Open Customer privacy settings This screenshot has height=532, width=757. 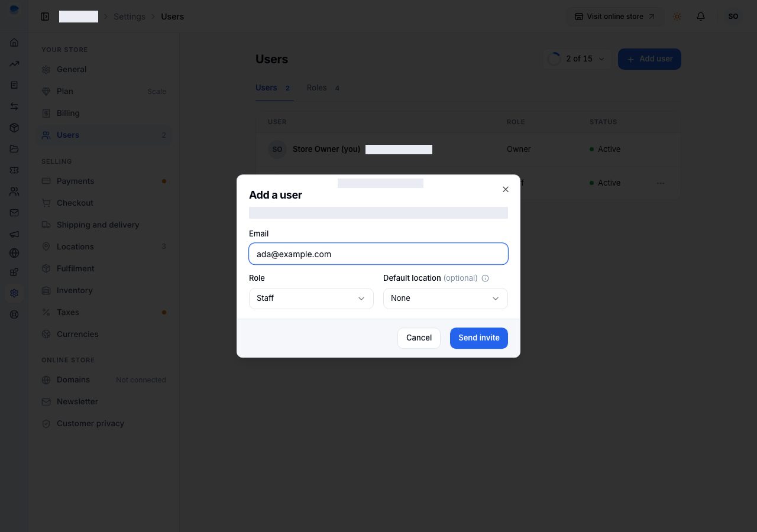point(104,423)
